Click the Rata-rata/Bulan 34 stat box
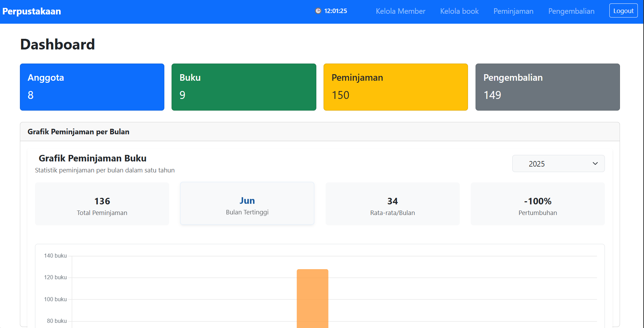Image resolution: width=644 pixels, height=328 pixels. [x=393, y=204]
